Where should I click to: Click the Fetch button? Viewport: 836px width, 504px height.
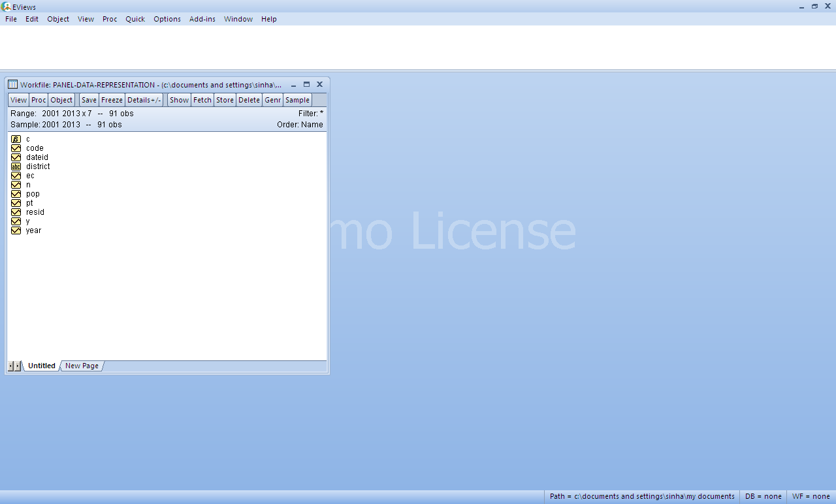pyautogui.click(x=202, y=100)
